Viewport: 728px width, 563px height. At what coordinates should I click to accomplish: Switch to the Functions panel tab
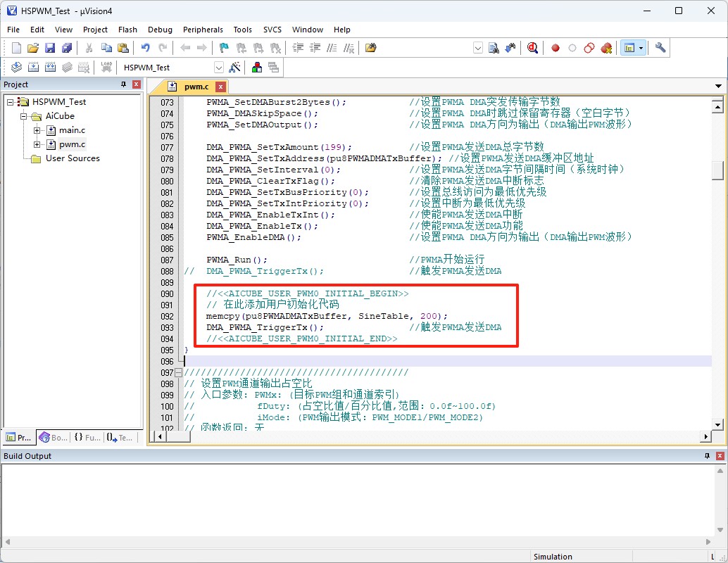click(x=87, y=437)
